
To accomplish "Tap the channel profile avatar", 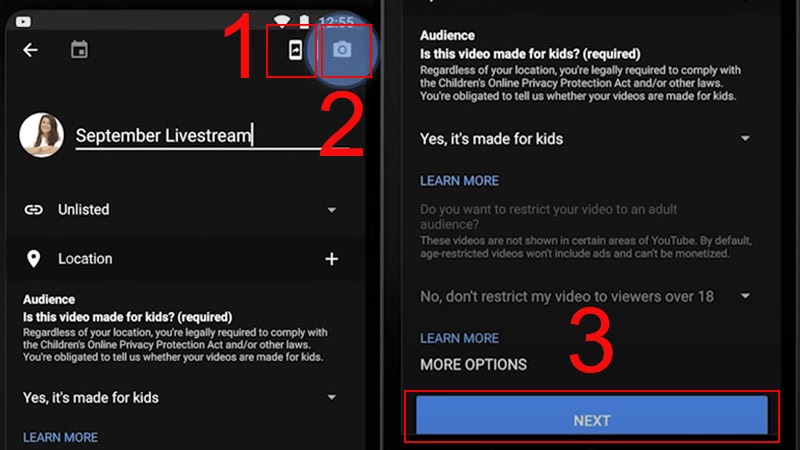I will point(40,134).
